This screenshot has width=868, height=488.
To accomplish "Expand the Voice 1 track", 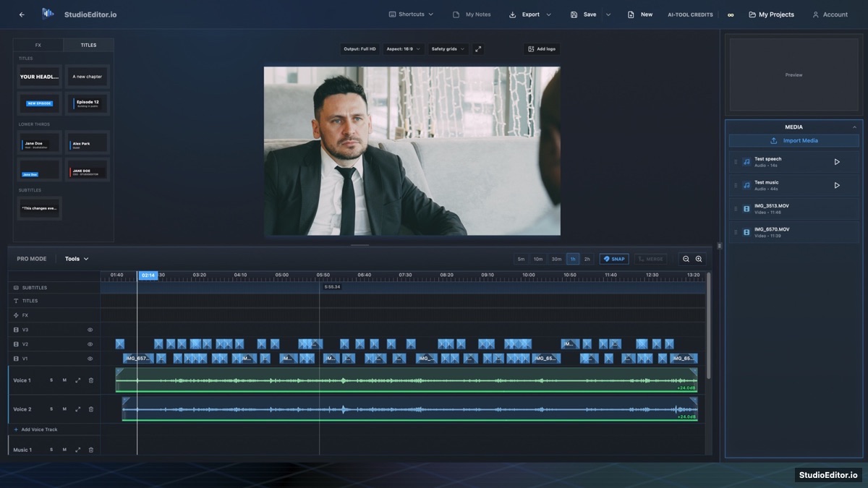I will (77, 380).
